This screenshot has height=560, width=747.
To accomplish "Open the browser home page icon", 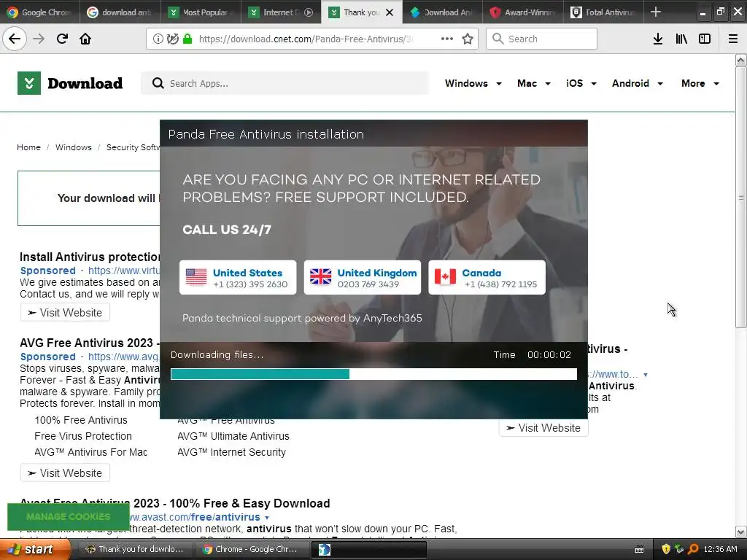I will (x=85, y=39).
